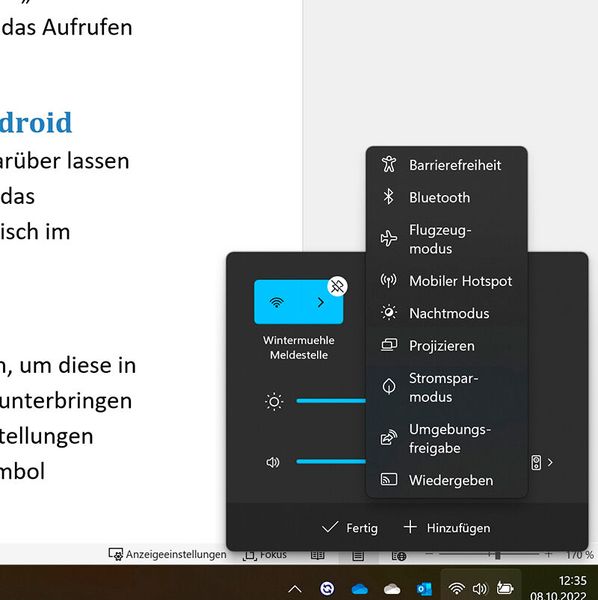
Task: Open sound output device selector
Action: click(542, 462)
